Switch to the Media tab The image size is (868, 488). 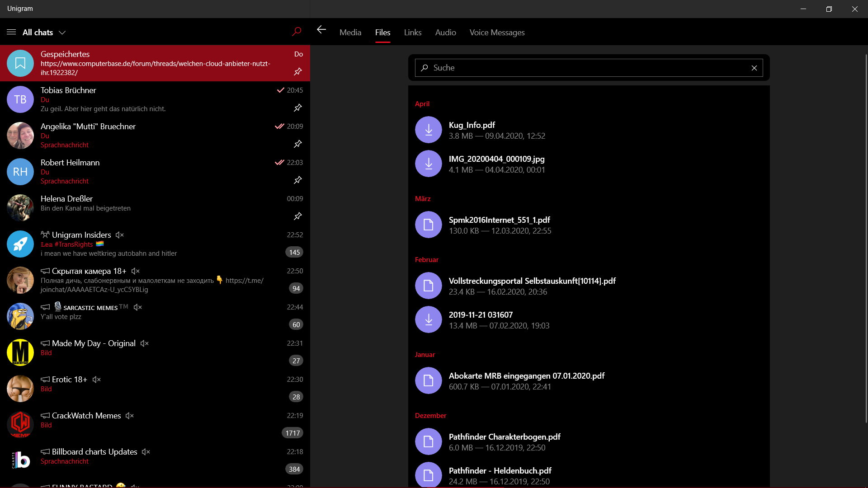pyautogui.click(x=350, y=33)
